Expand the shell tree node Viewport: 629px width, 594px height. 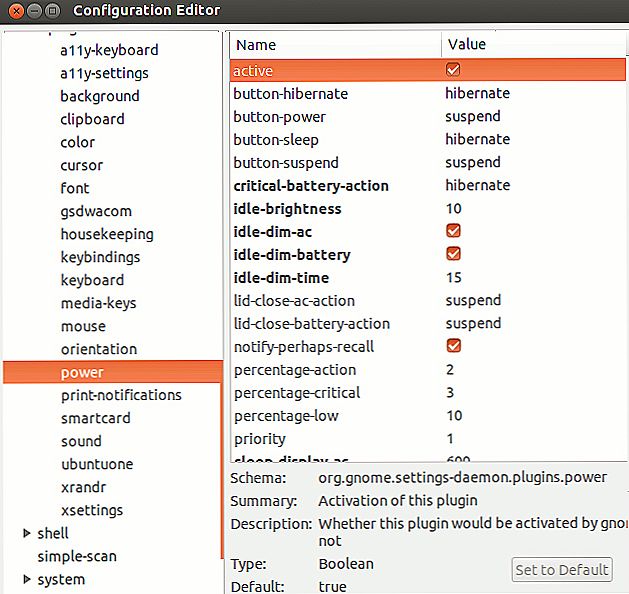pyautogui.click(x=27, y=533)
